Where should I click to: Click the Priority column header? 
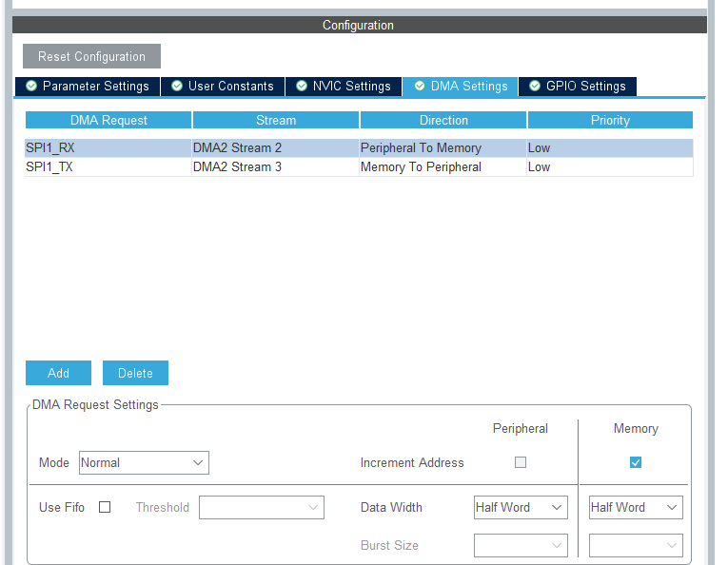[610, 121]
